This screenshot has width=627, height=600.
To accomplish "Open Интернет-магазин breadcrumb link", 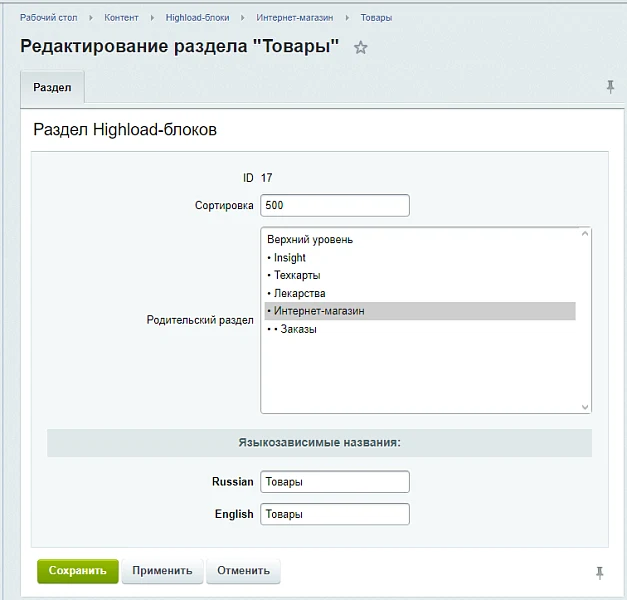I will 295,18.
